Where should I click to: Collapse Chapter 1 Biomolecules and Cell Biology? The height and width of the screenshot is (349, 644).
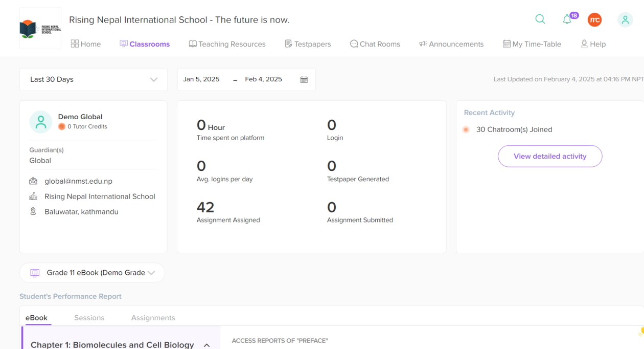click(x=206, y=345)
